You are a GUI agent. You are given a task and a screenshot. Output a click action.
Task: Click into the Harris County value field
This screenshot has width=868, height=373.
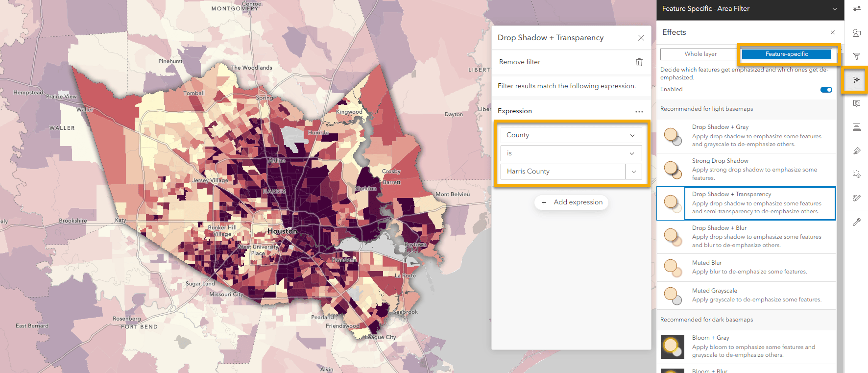[563, 172]
